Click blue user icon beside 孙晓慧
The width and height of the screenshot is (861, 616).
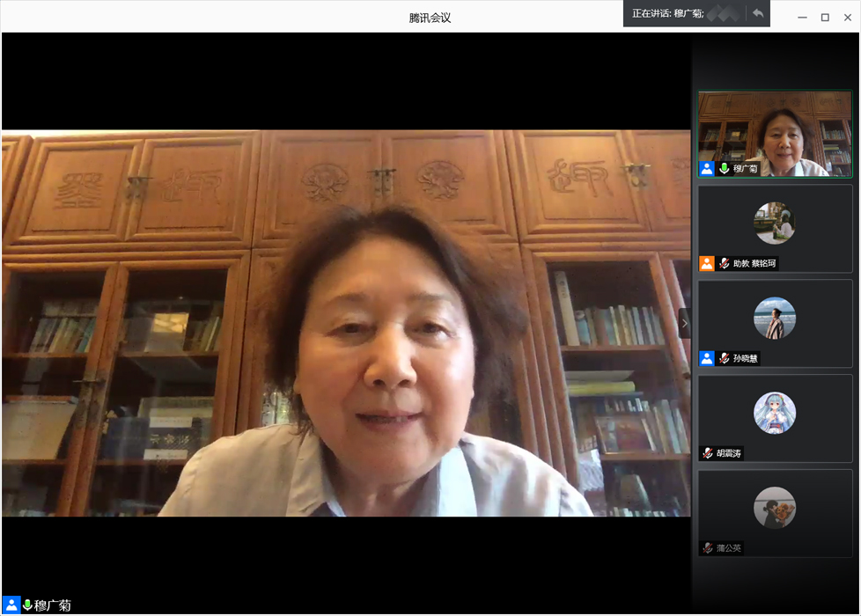coord(706,358)
